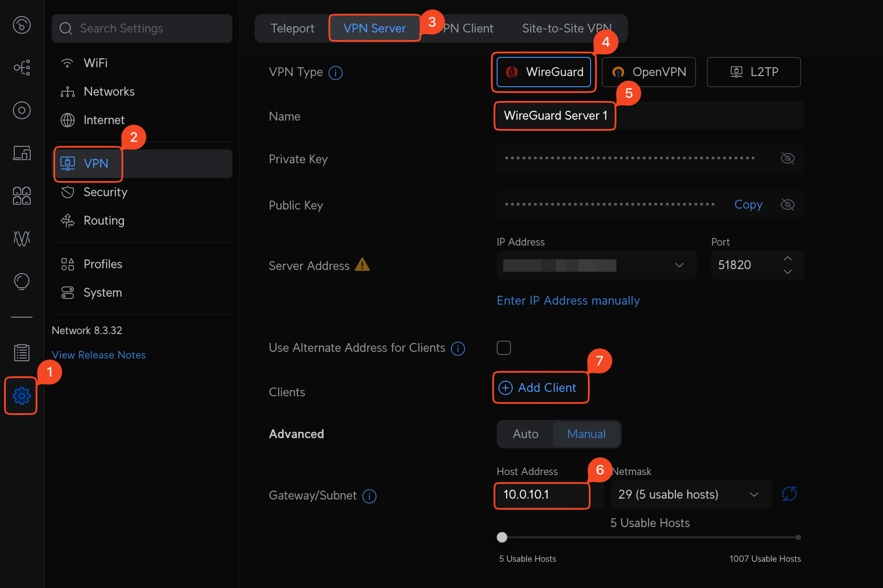Open the System Log list icon

(22, 352)
